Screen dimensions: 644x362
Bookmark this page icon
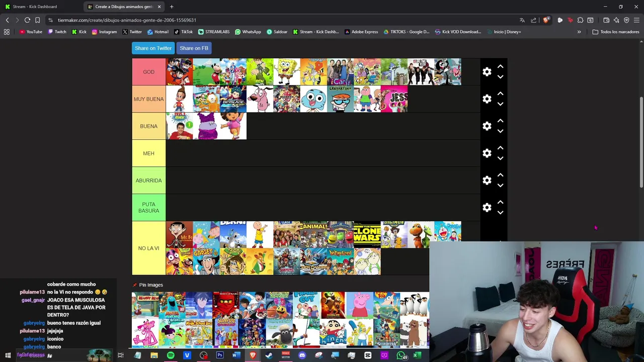[37, 20]
